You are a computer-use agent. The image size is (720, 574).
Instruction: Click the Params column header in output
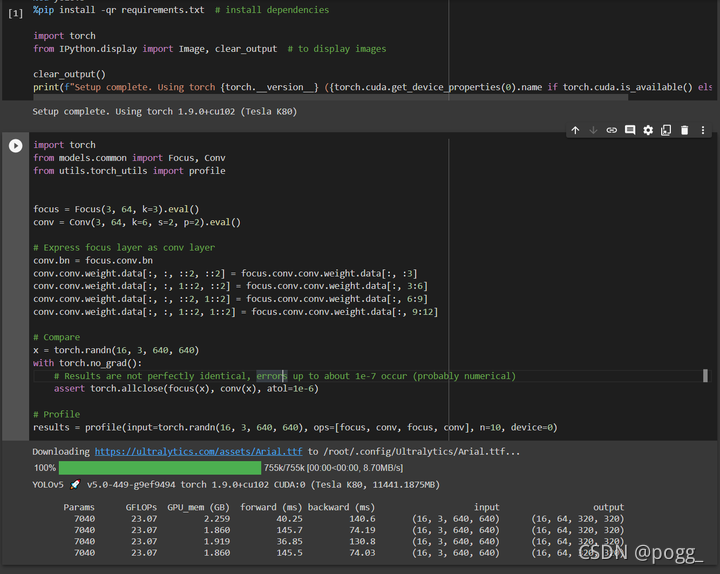pos(79,507)
